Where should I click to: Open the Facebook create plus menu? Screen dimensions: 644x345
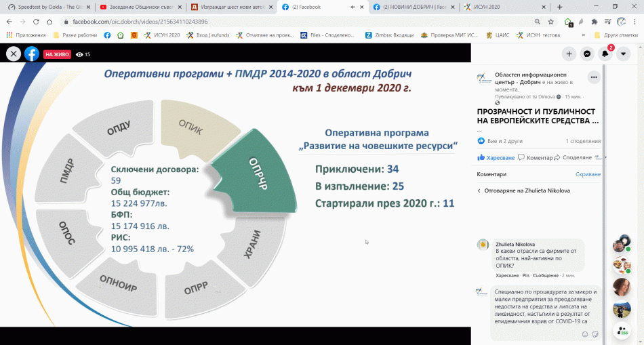coord(569,54)
